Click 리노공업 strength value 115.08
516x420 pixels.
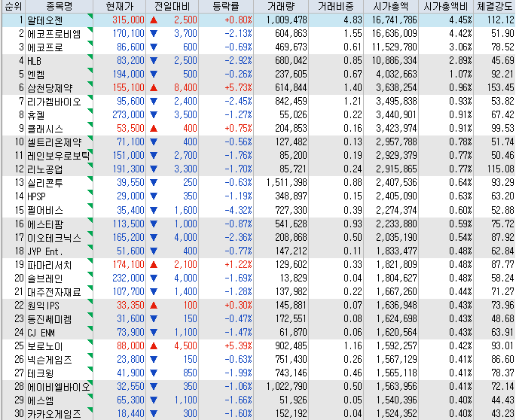[x=500, y=169]
